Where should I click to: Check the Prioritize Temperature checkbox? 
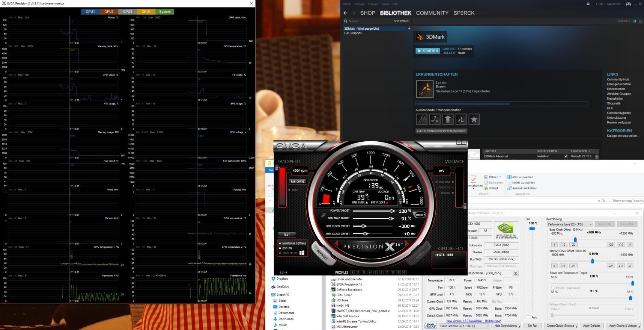coord(552,288)
